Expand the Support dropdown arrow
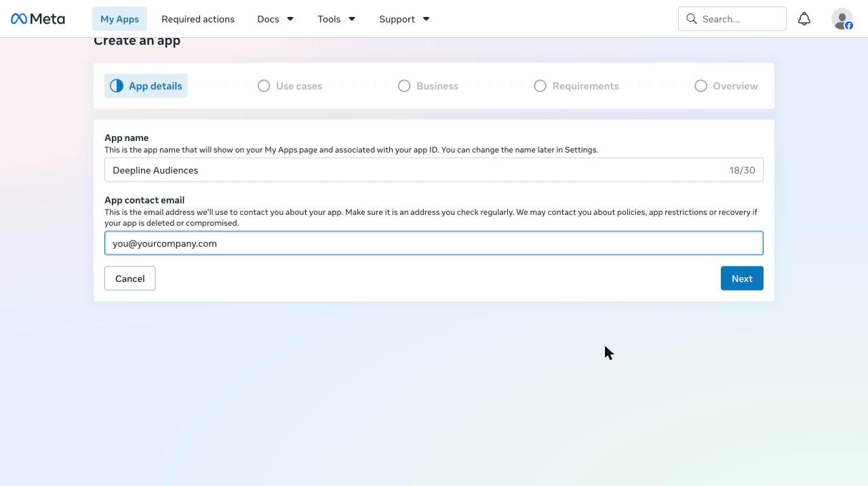Screen dimensions: 868x486 (x=427, y=19)
